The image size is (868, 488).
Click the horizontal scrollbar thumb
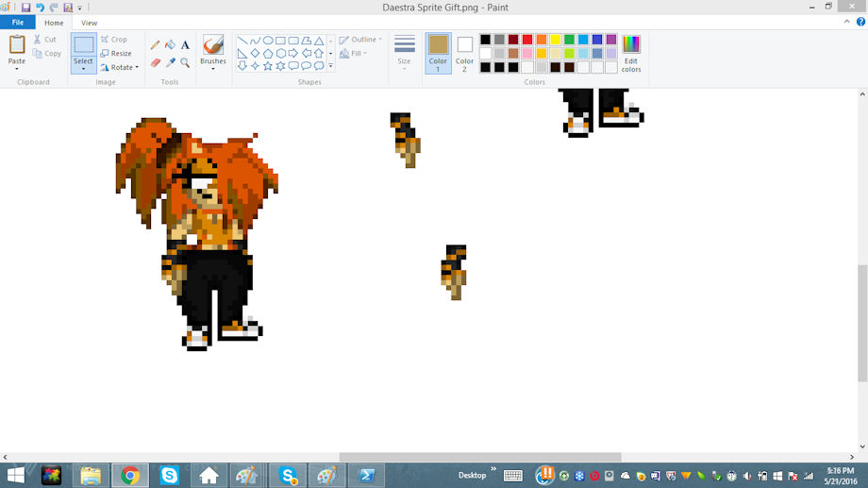[x=480, y=457]
